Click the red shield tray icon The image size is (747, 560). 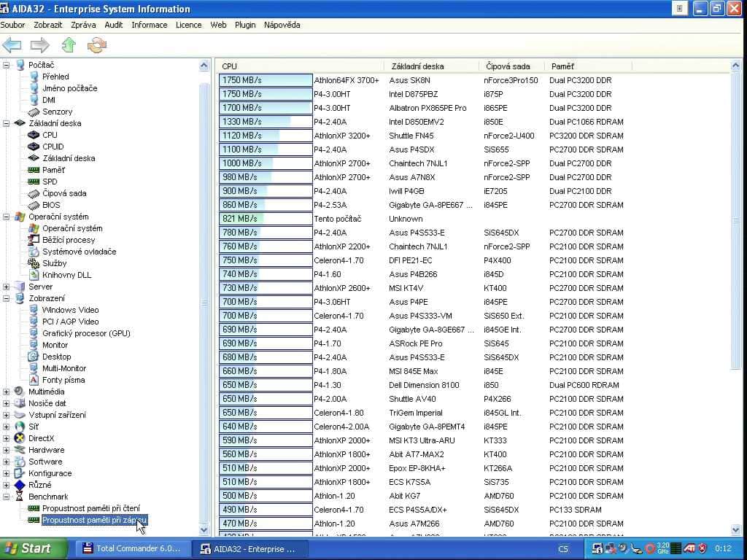point(702,548)
